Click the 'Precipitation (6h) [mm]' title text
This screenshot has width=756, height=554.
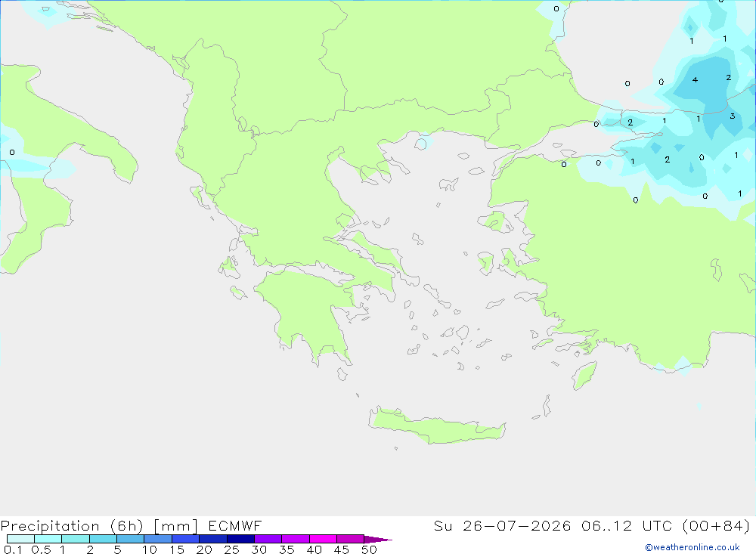(x=99, y=526)
